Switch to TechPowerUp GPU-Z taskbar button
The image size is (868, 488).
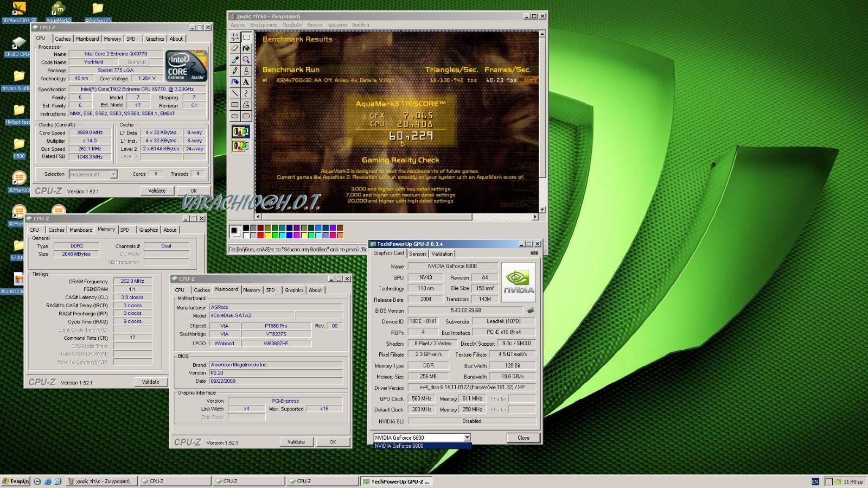pos(396,481)
